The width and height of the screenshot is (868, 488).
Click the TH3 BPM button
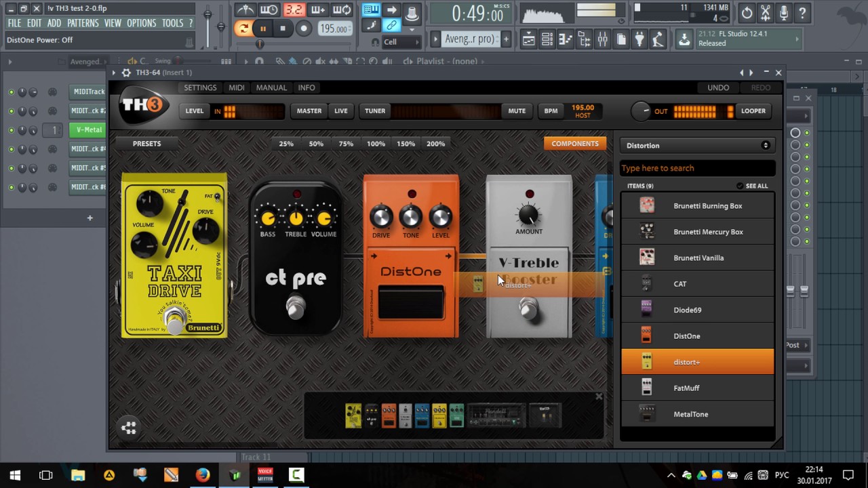(551, 111)
